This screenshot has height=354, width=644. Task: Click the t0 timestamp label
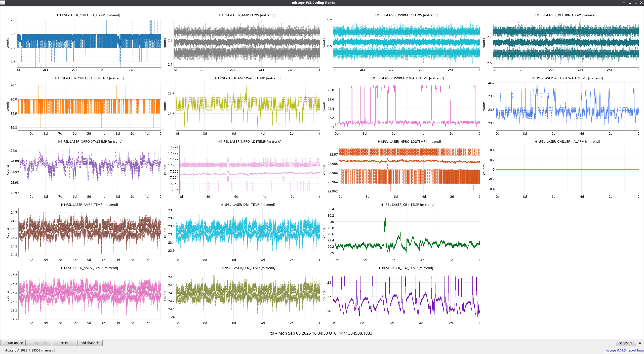[322, 333]
